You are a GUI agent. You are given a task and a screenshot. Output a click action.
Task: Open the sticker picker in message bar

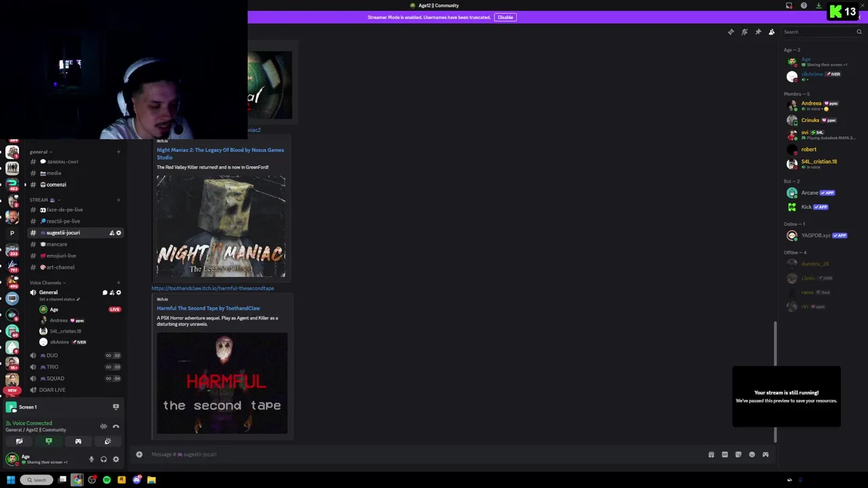pyautogui.click(x=738, y=455)
